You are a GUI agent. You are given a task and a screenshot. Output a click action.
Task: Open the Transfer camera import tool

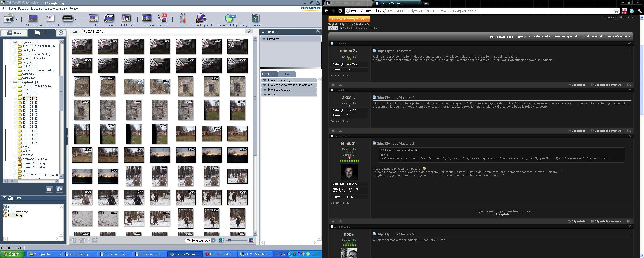pyautogui.click(x=10, y=20)
